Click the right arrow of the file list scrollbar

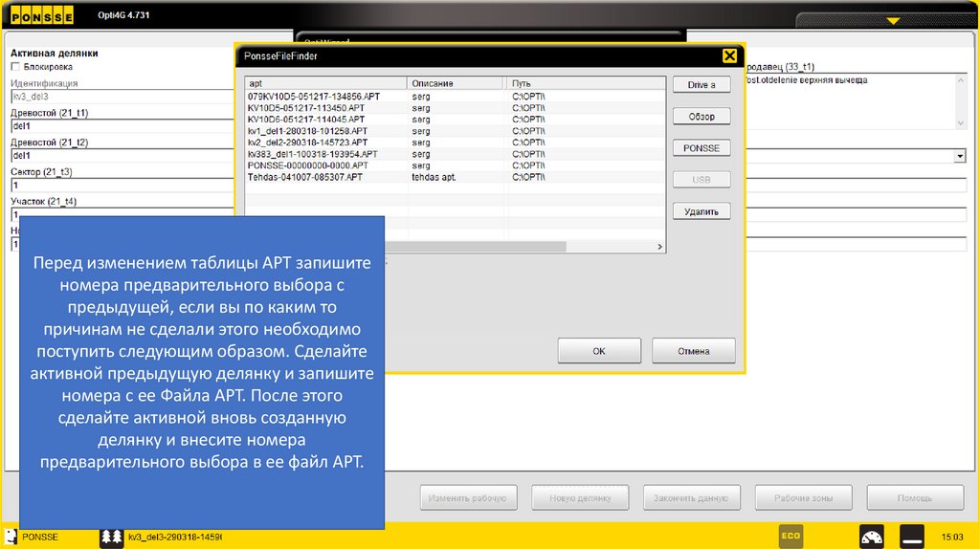point(660,247)
